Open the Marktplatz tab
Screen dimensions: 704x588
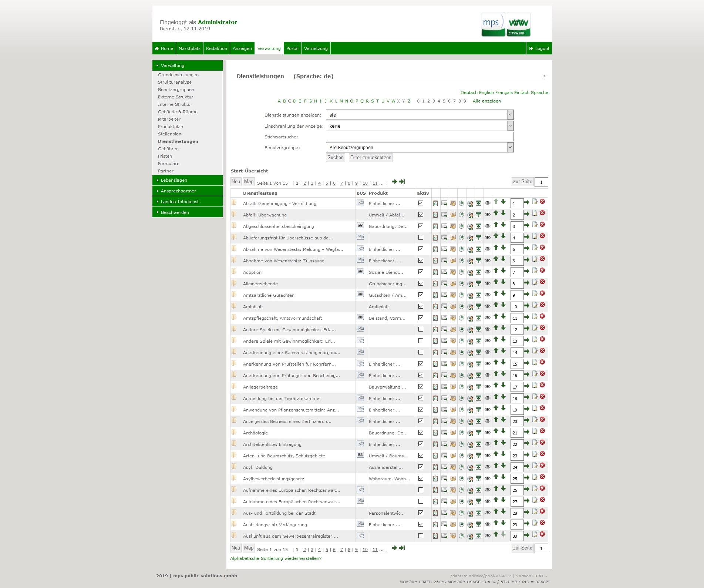189,48
